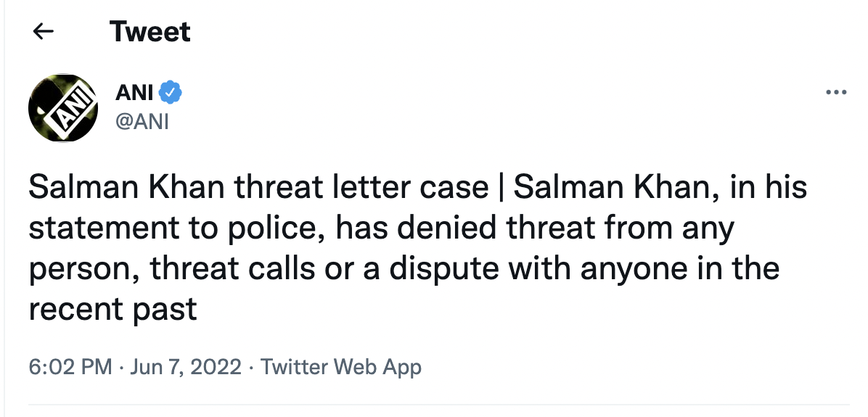The image size is (868, 417).
Task: Click the blue verified badge next to ANI
Action: pyautogui.click(x=171, y=92)
